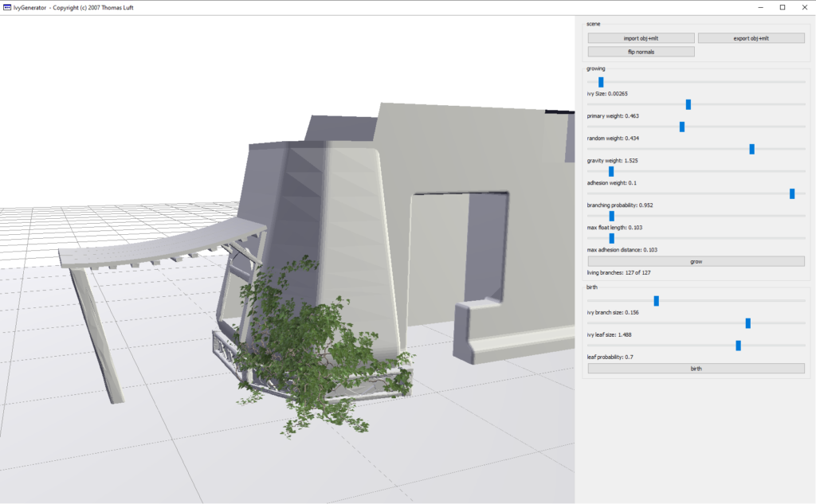Click the branching probability slider handle

792,193
